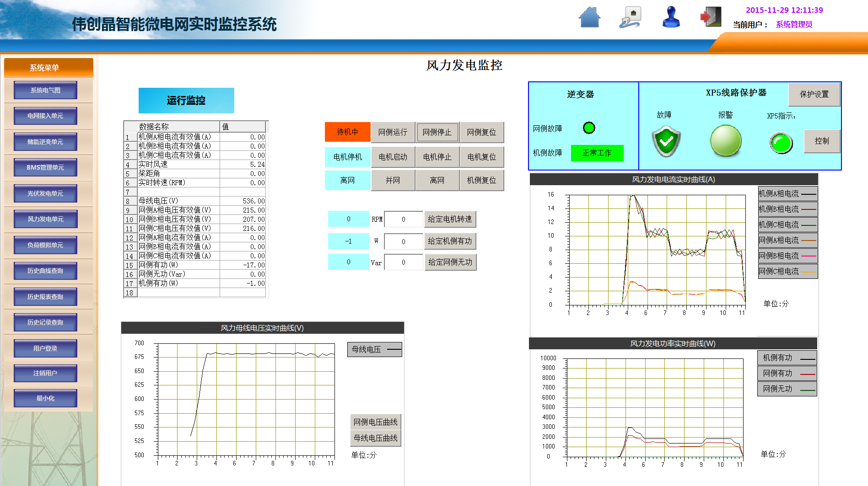Screen dimensions: 868x486
Task: Click the XP5 indicator green light
Action: click(781, 143)
